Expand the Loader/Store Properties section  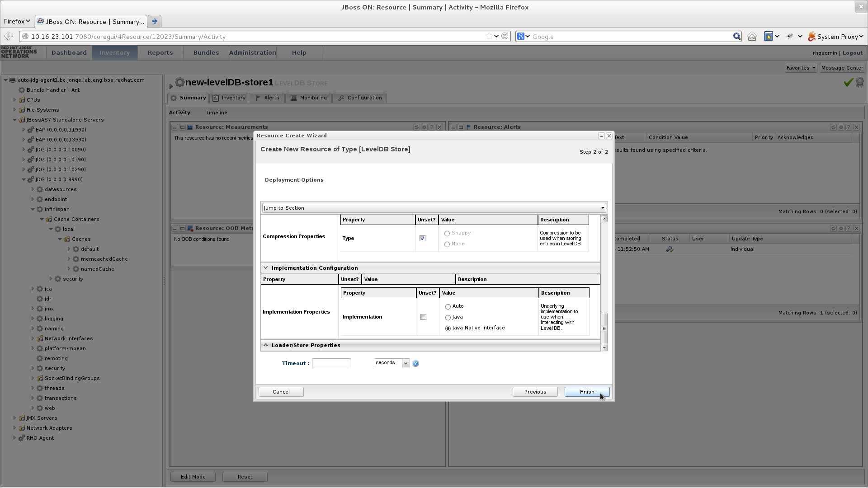(x=265, y=345)
